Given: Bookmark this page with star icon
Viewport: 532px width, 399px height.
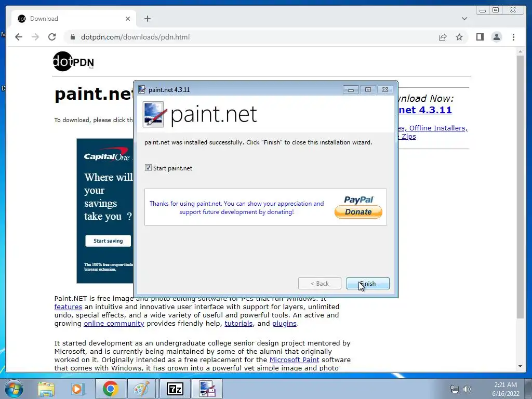Looking at the screenshot, I should [459, 37].
